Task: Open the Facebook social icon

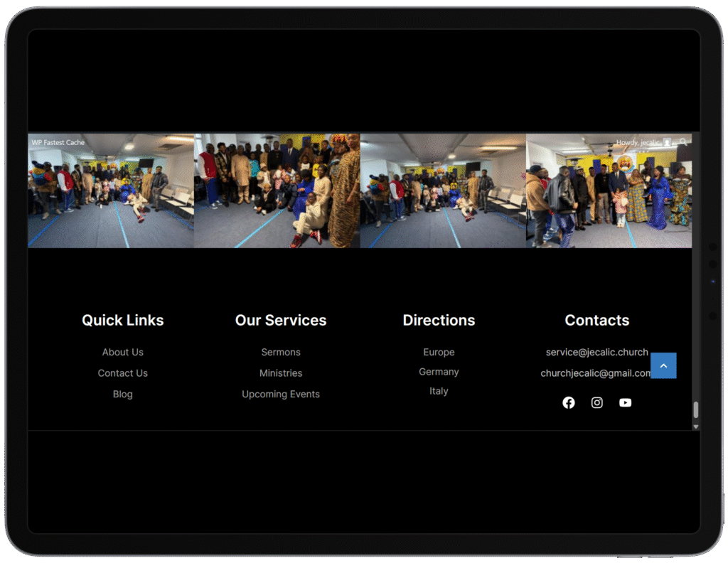Action: point(569,403)
